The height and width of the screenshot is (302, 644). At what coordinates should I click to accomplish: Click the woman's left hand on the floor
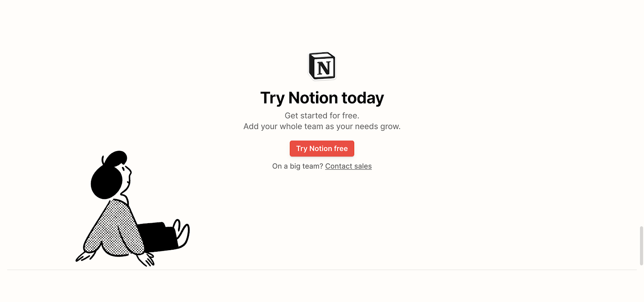[x=85, y=257]
